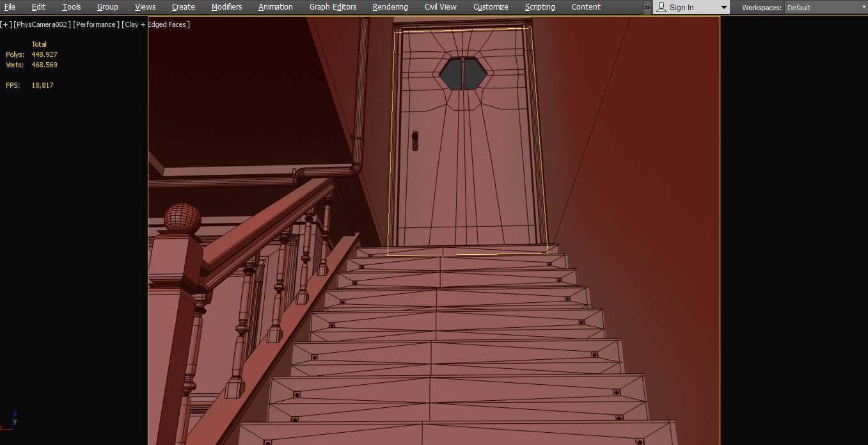Click the FPS value 18,817
The width and height of the screenshot is (868, 445).
point(42,85)
